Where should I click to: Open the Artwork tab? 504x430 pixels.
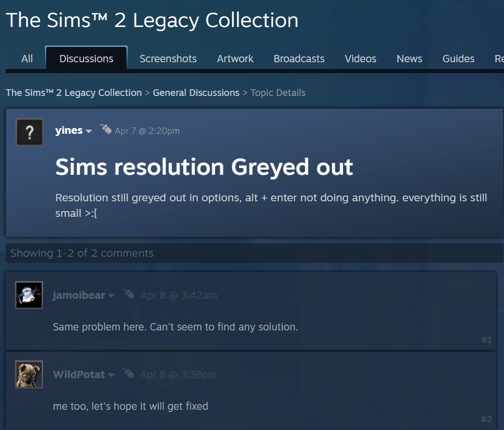point(235,59)
